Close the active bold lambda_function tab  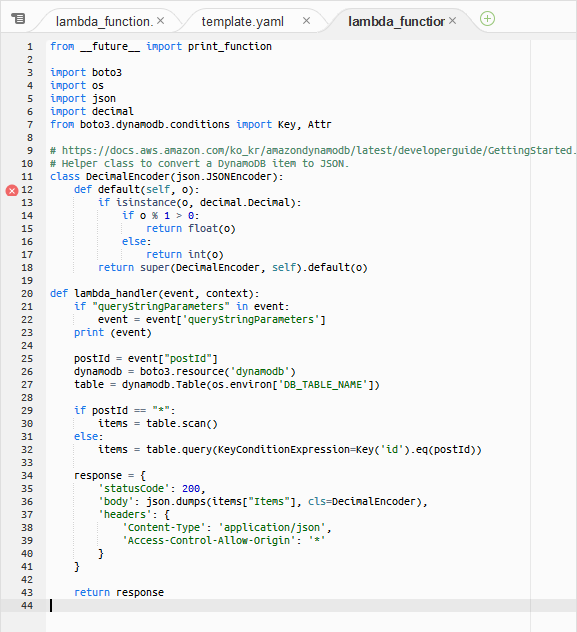pos(452,21)
